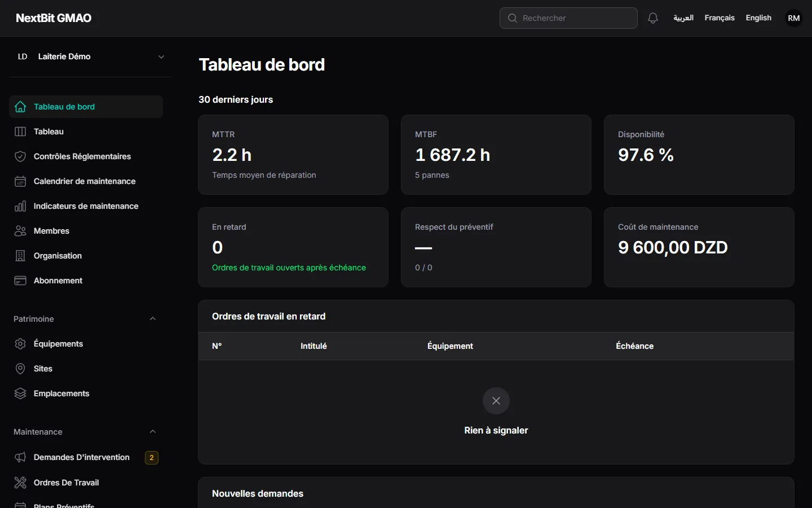812x508 pixels.
Task: Click the Ordres De Travail tools icon
Action: tap(20, 483)
